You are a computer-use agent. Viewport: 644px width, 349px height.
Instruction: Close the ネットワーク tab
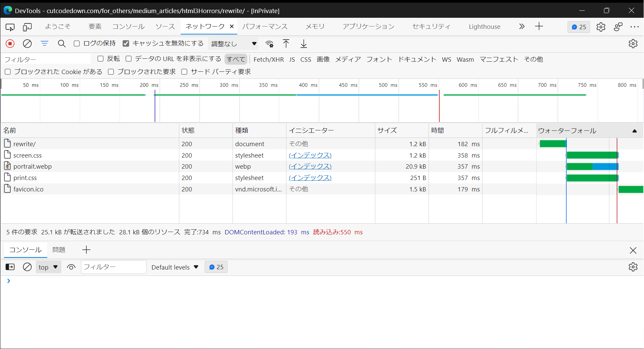(232, 26)
